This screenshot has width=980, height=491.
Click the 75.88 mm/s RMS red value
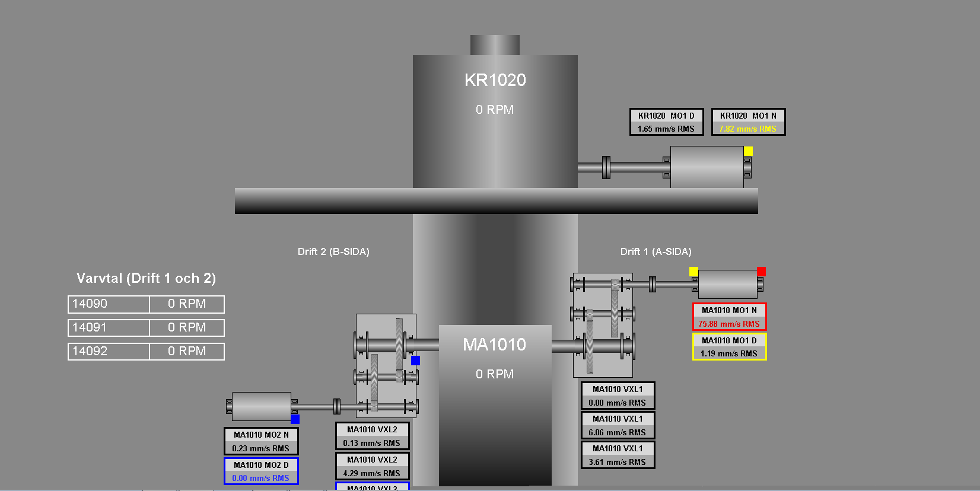[728, 324]
